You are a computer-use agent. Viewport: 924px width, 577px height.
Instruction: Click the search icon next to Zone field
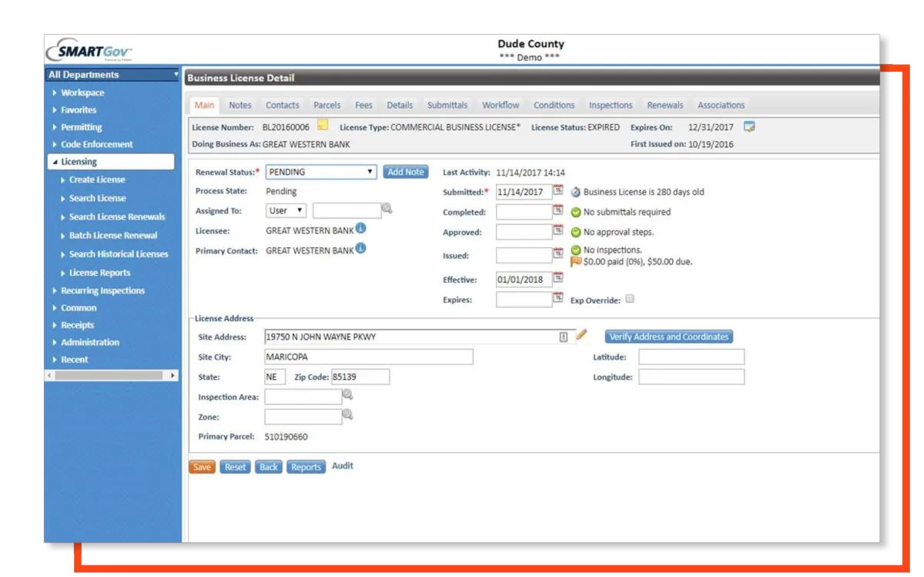tap(347, 415)
